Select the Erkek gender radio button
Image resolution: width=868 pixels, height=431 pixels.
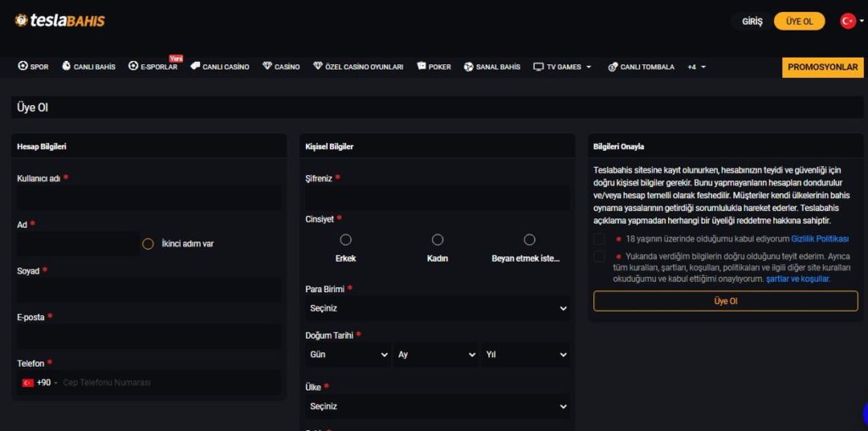coord(346,240)
